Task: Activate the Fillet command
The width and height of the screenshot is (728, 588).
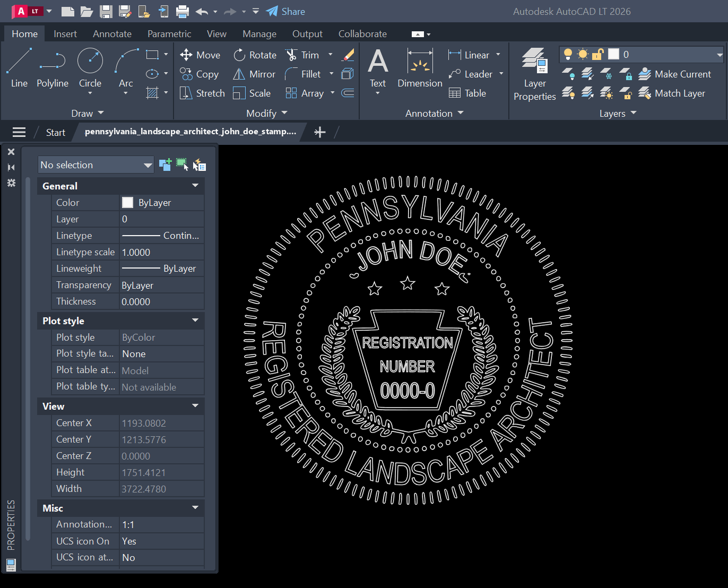Action: tap(303, 74)
